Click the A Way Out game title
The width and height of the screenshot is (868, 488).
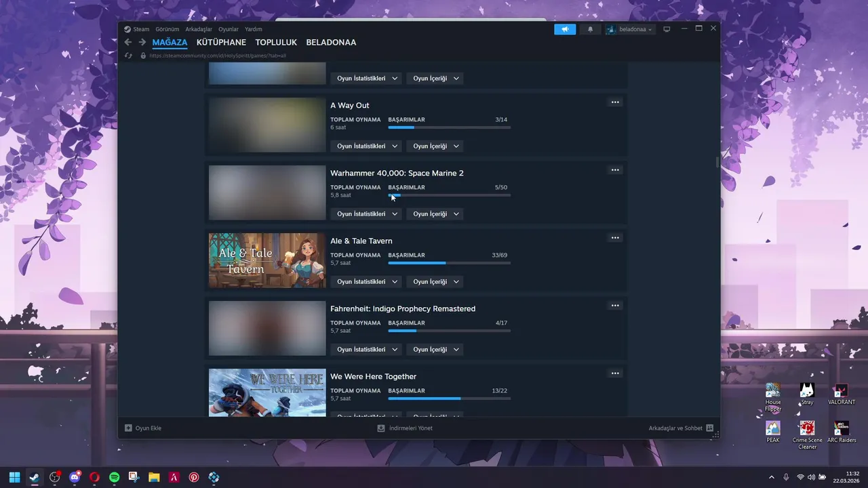(350, 105)
